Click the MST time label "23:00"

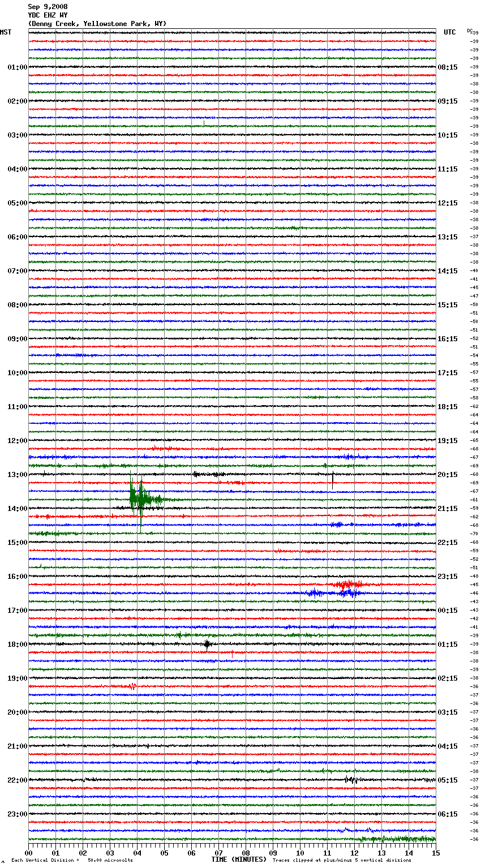point(18,814)
